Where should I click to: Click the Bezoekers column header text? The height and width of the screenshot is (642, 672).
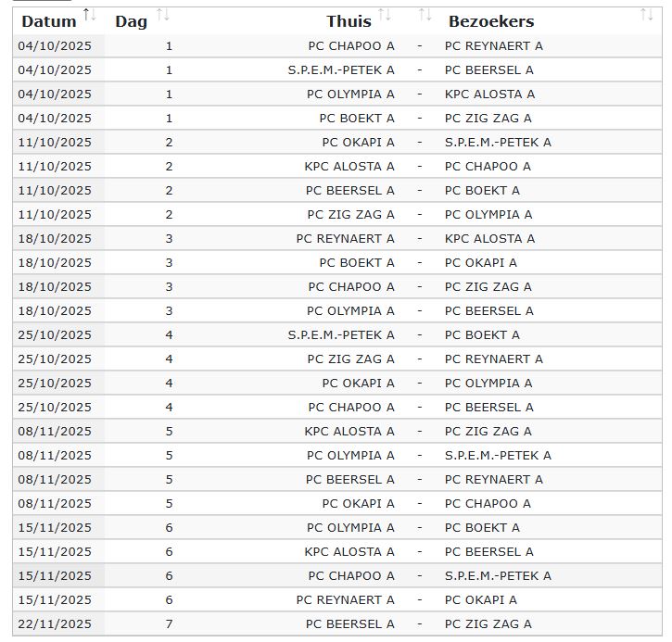tap(491, 21)
